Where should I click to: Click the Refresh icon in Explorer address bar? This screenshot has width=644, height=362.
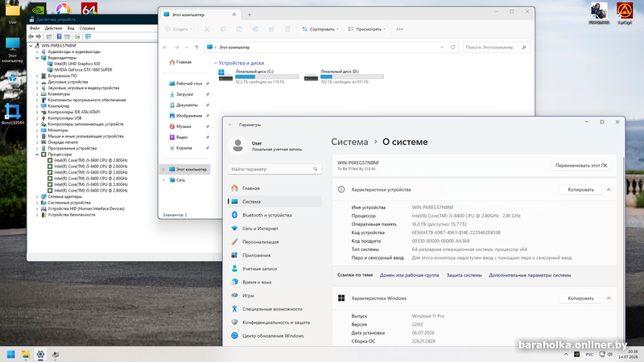(x=453, y=47)
